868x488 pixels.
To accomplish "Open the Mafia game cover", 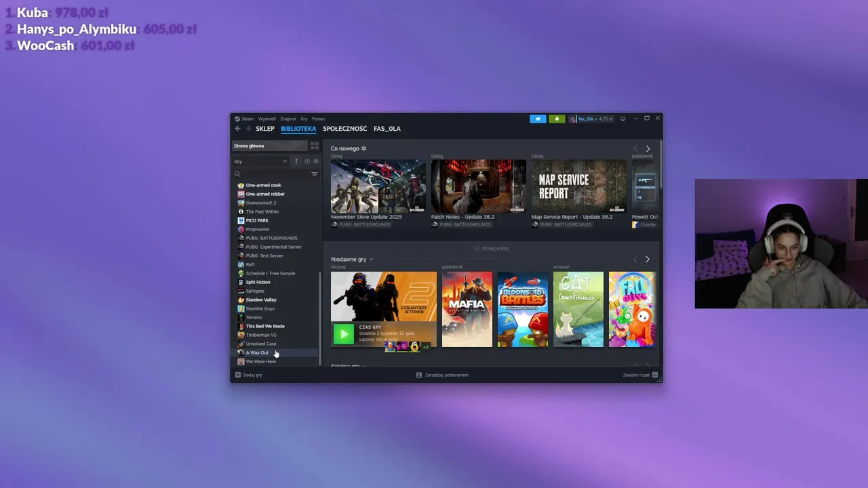I will [x=467, y=309].
